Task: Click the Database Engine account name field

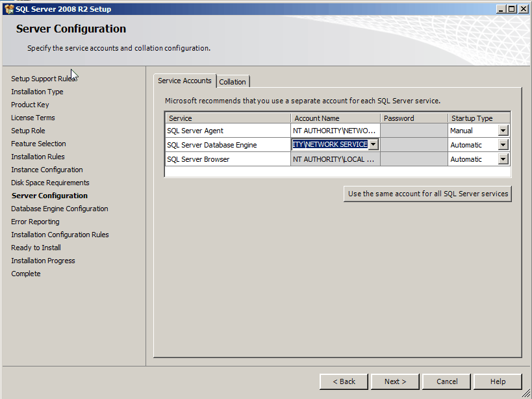Action: [x=330, y=144]
